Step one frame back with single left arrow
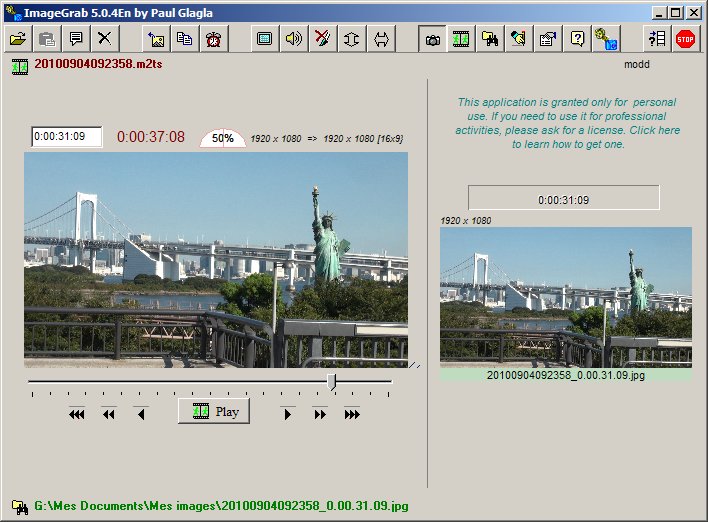This screenshot has width=708, height=522. pyautogui.click(x=141, y=414)
